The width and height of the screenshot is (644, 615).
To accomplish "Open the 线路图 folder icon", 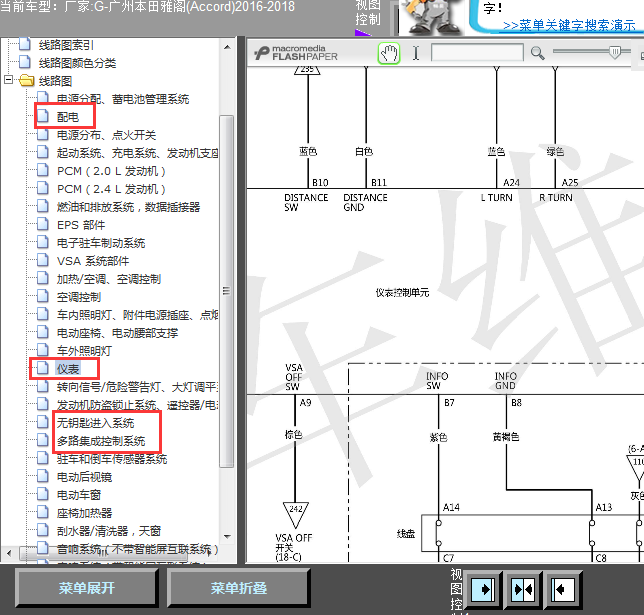I will [26, 80].
